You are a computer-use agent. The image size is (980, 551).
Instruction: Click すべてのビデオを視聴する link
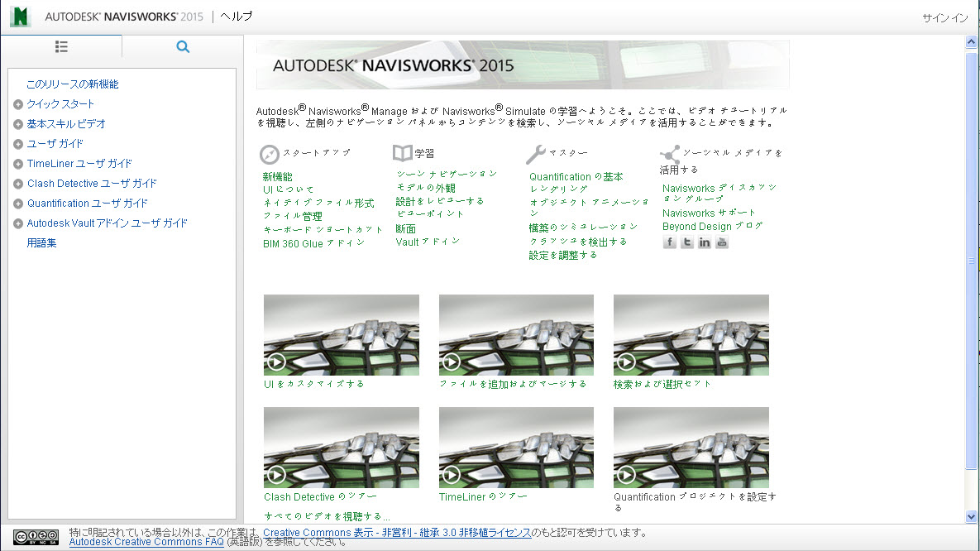click(x=327, y=516)
